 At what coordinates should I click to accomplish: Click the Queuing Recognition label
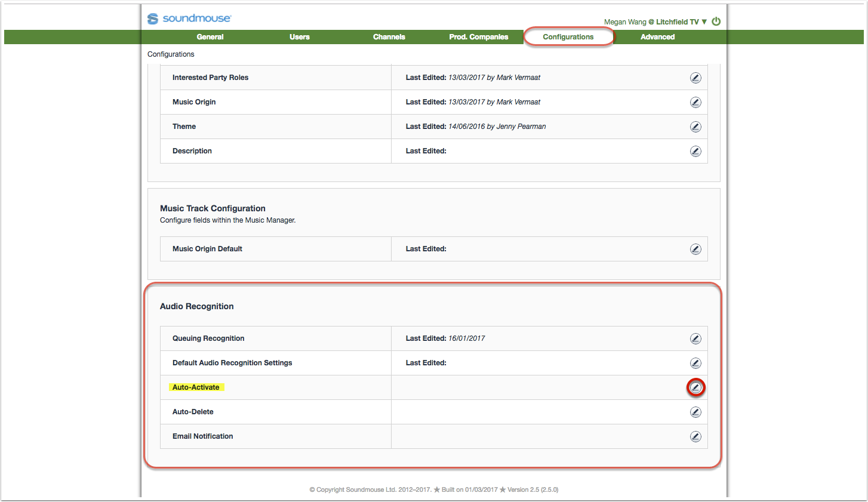point(208,338)
